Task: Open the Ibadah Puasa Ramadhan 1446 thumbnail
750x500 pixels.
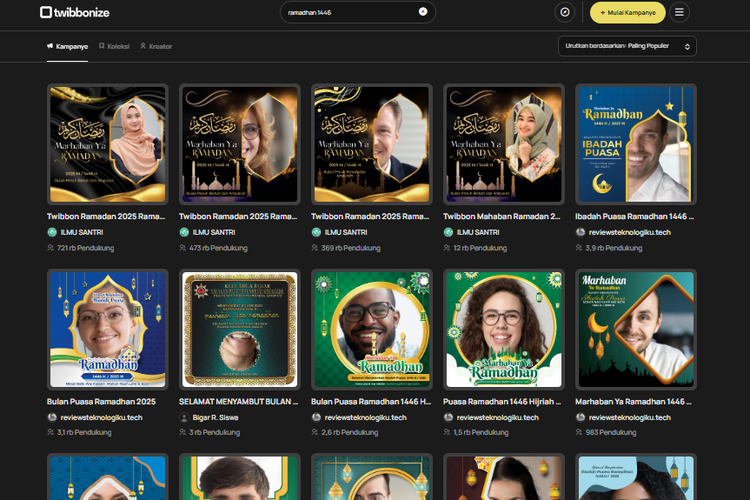Action: [636, 144]
